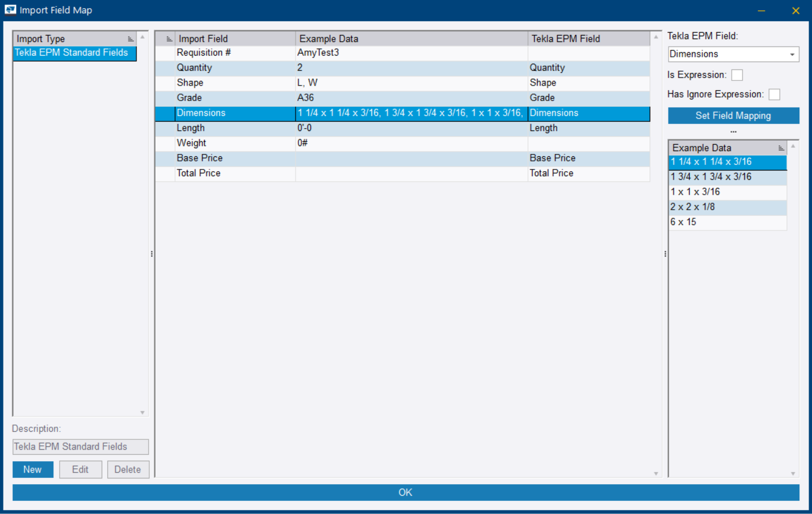The height and width of the screenshot is (514, 812).
Task: Select the 6 x 15 example
Action: coord(728,222)
